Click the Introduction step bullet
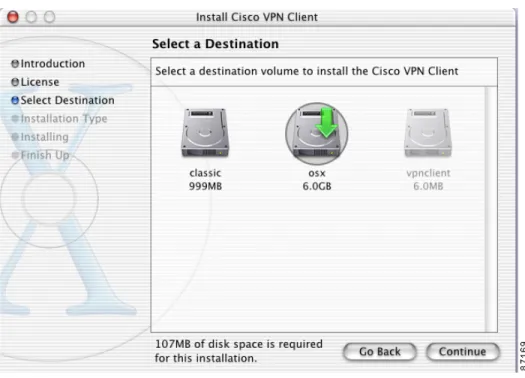 point(15,64)
